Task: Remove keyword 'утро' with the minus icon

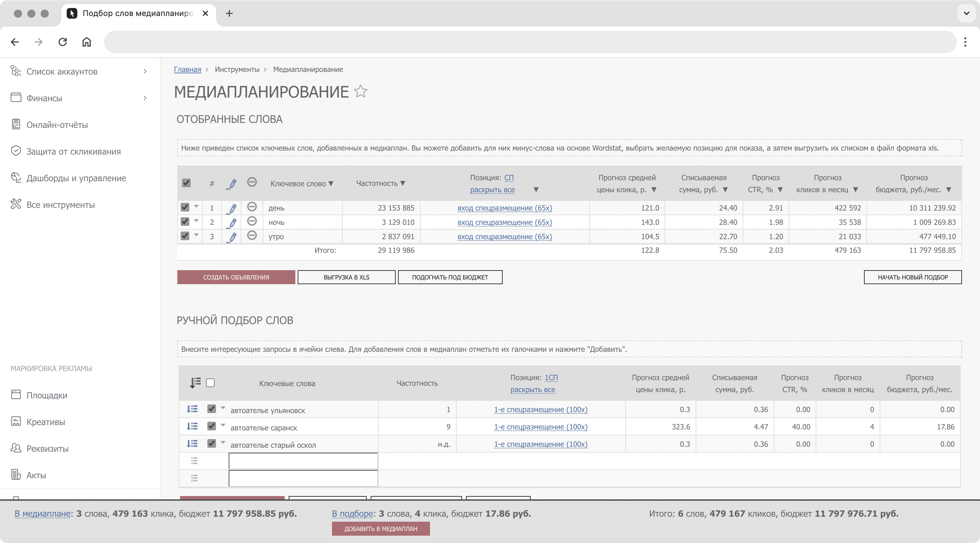Action: point(252,236)
